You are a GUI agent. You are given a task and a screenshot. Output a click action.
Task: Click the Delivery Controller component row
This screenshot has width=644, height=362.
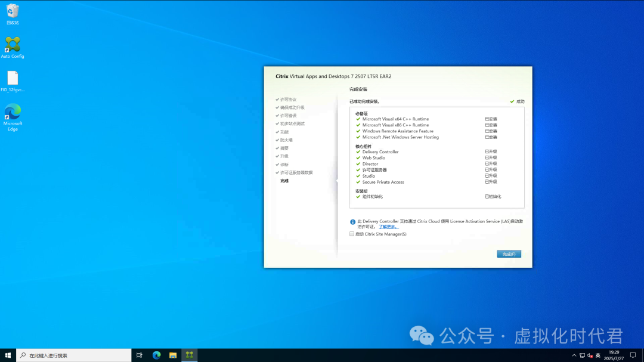[x=427, y=151]
